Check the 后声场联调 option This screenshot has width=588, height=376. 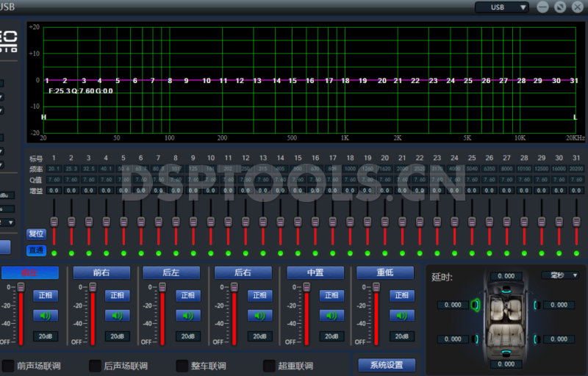click(95, 366)
